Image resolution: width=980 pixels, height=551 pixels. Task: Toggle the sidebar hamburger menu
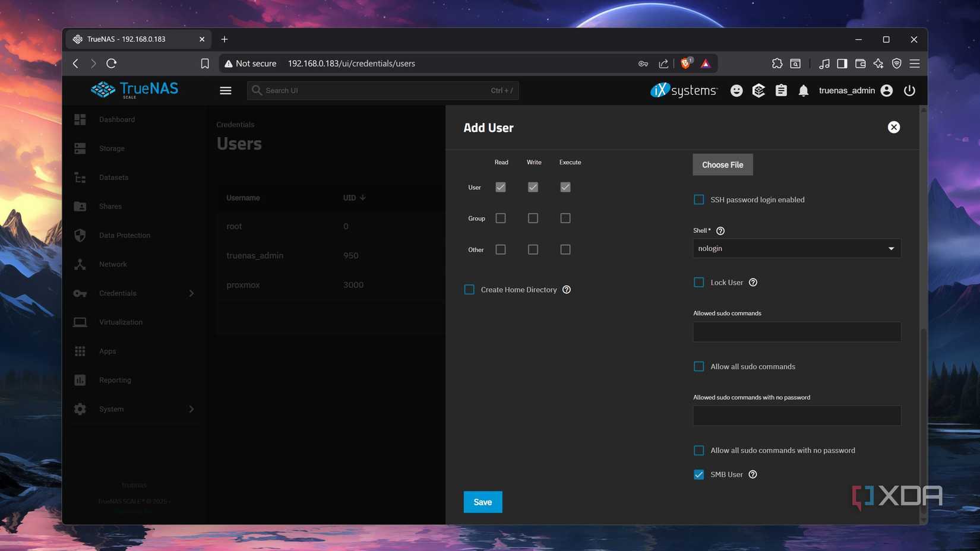[226, 90]
